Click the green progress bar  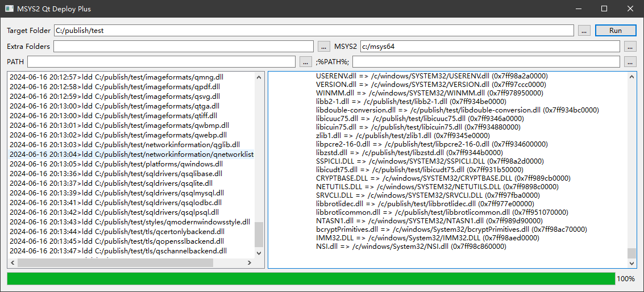311,278
